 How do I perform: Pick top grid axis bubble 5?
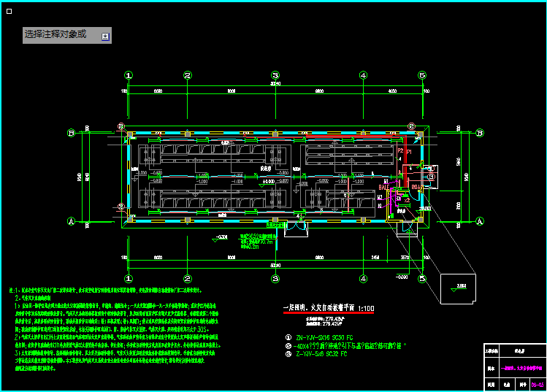(421, 75)
